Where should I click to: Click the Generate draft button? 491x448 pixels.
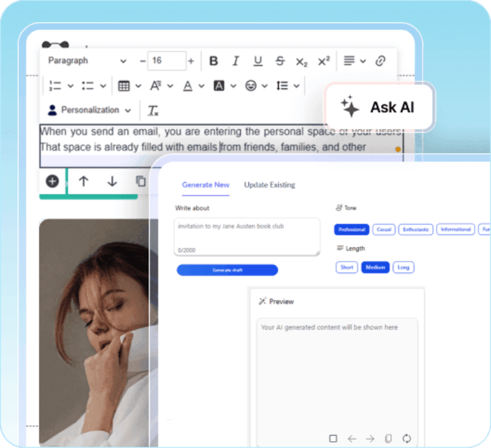pos(227,270)
